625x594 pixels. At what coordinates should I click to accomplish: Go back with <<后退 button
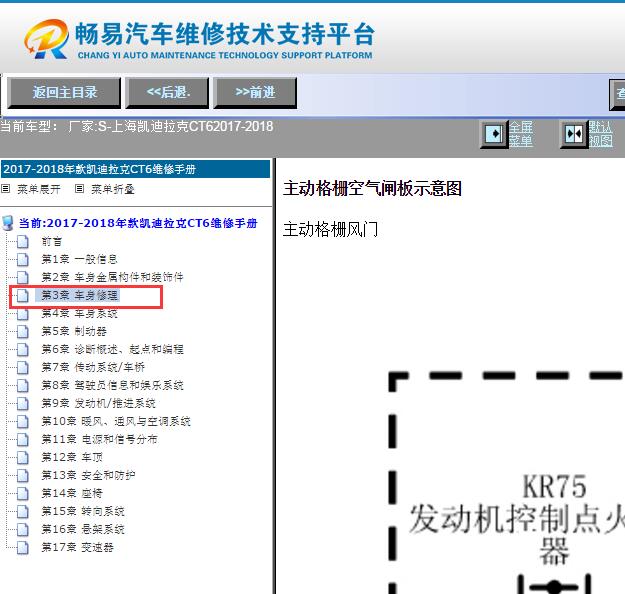tap(167, 93)
